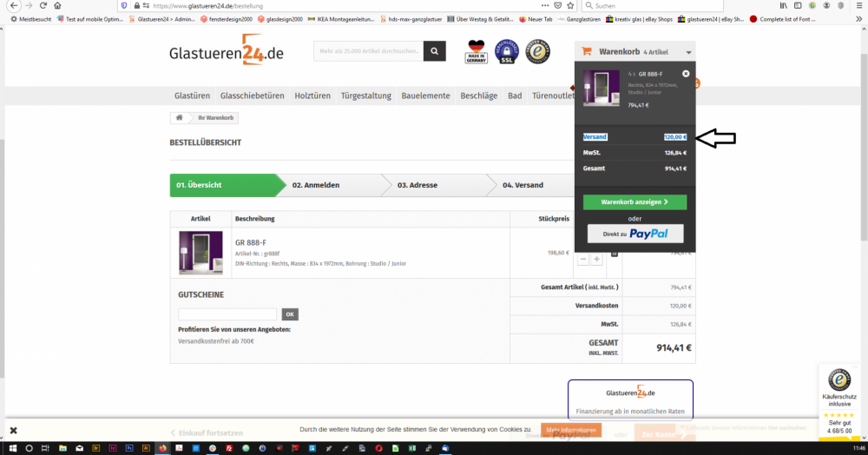Show more bookmarks with the chevron
The image size is (868, 455).
point(858,19)
